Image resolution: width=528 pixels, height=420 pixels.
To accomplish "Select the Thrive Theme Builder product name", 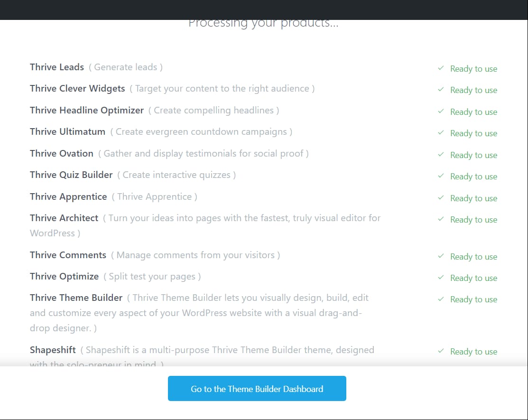I will click(76, 298).
